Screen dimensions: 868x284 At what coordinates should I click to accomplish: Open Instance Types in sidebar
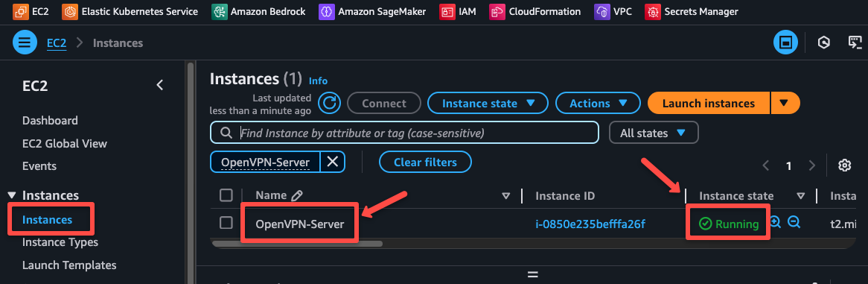tap(60, 242)
